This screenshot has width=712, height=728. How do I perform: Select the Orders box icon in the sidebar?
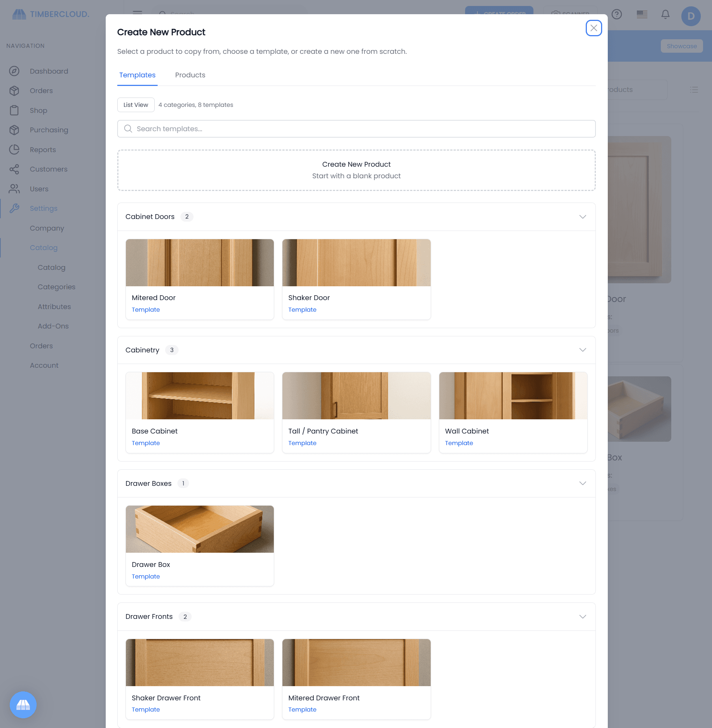15,90
